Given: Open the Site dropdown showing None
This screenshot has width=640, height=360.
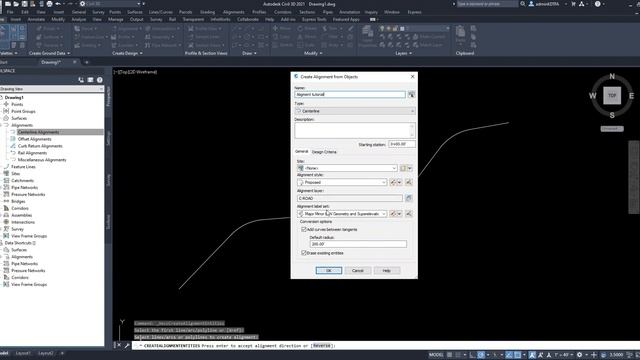Looking at the screenshot, I should [347, 168].
